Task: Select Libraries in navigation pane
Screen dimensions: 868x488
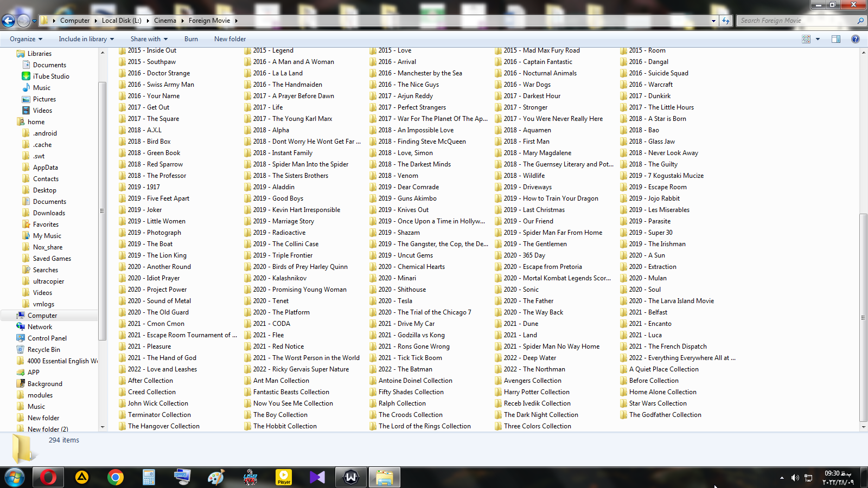Action: (40, 54)
